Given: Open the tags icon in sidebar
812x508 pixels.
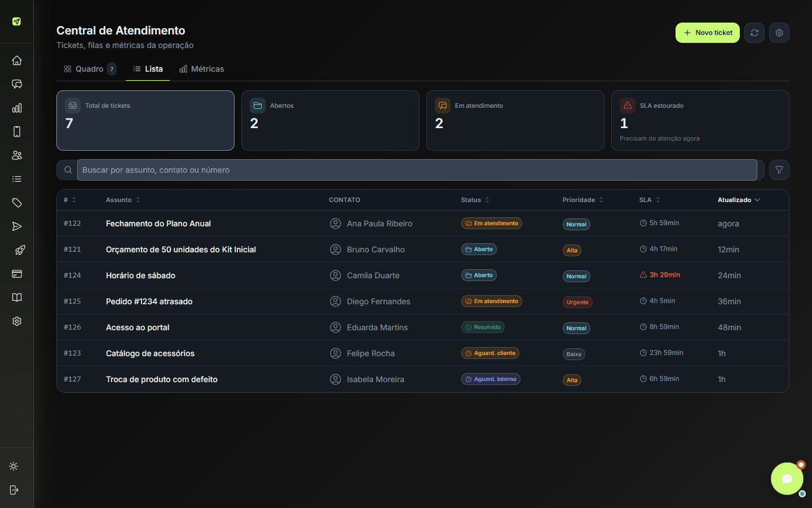Looking at the screenshot, I should [17, 203].
